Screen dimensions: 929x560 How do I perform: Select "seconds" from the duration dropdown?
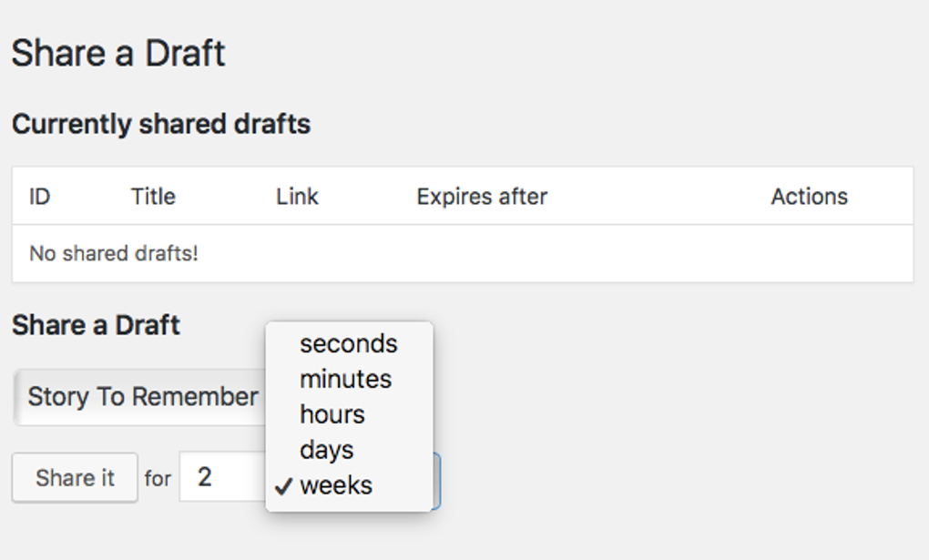tap(346, 344)
